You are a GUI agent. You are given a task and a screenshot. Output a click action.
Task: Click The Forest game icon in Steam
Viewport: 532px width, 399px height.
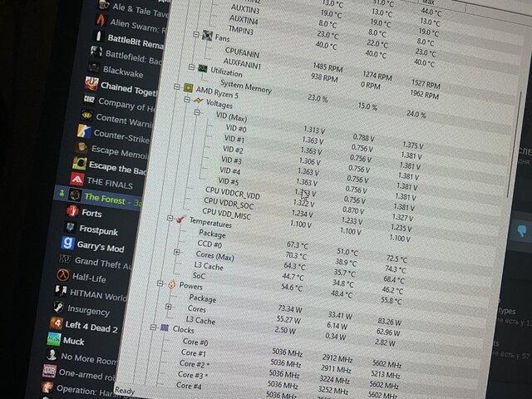(x=74, y=195)
